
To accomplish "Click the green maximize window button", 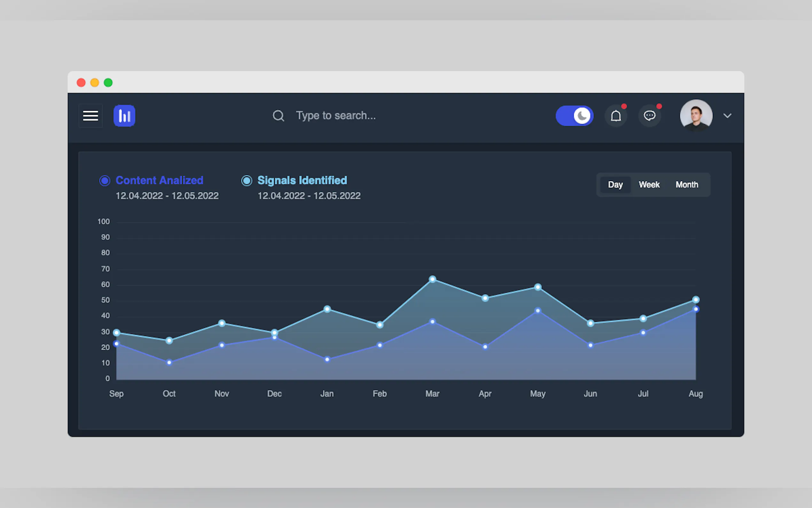I will point(108,83).
